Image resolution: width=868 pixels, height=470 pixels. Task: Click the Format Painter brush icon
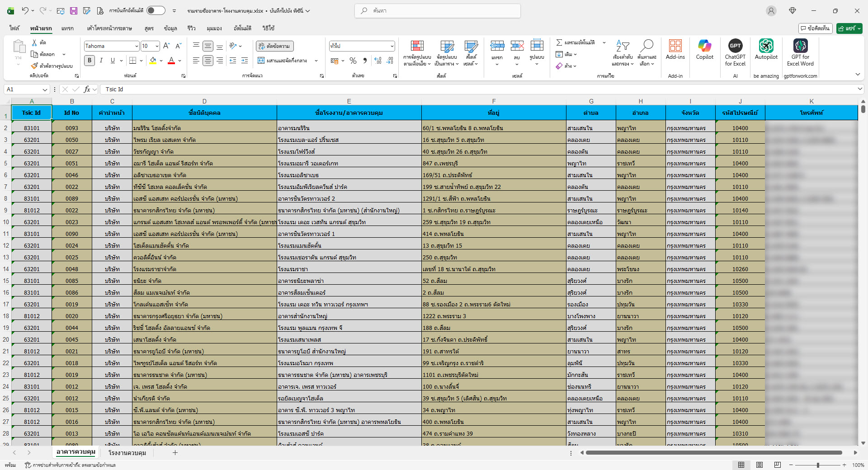pos(35,66)
